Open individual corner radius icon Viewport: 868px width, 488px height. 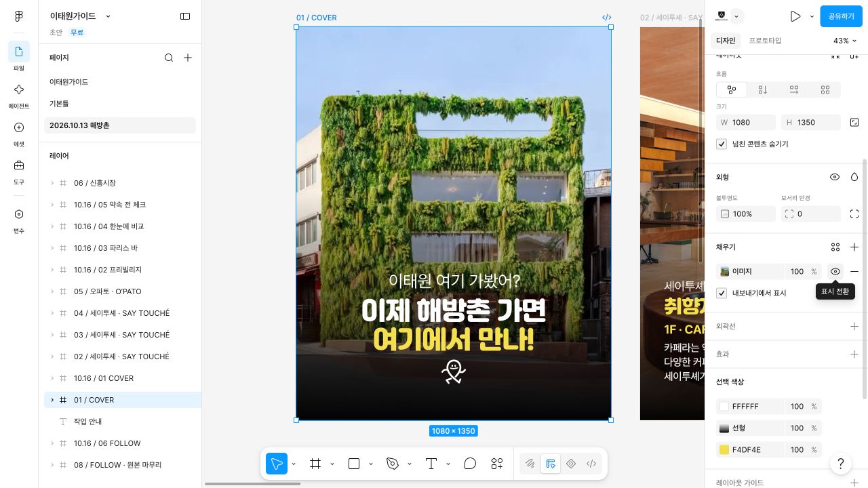click(x=854, y=213)
